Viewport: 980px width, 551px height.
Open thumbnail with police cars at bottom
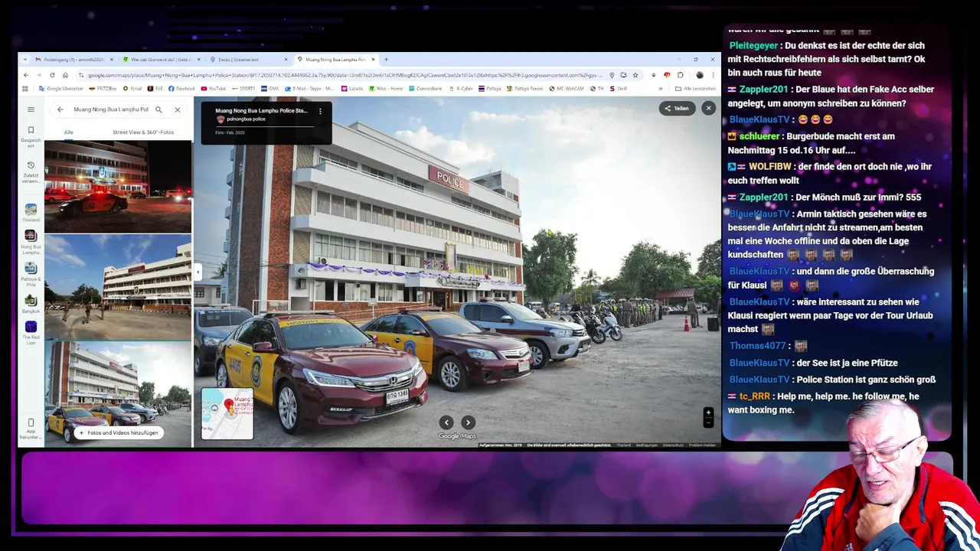pyautogui.click(x=118, y=393)
